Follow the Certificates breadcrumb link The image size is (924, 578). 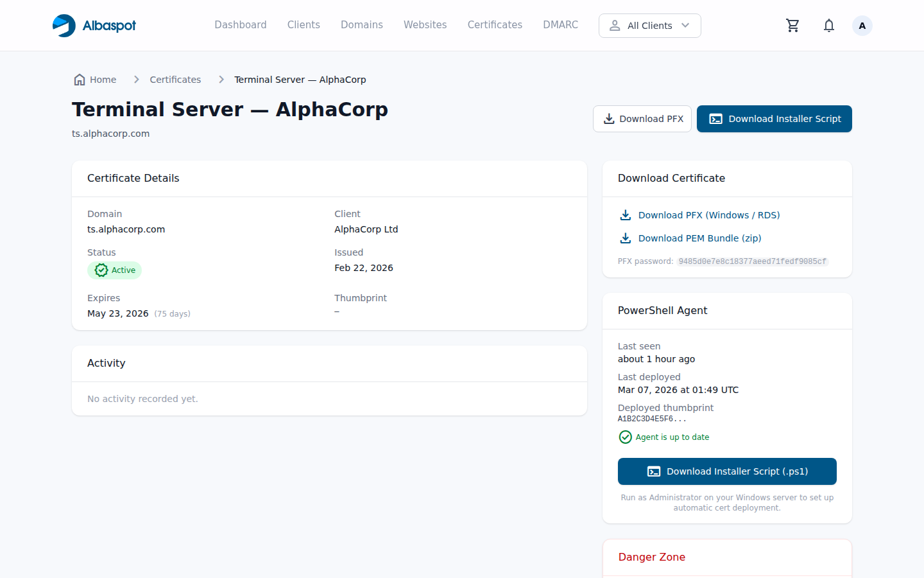(x=175, y=80)
